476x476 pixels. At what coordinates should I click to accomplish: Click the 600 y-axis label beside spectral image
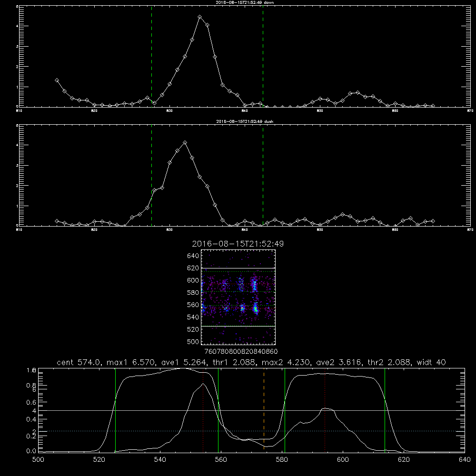pyautogui.click(x=193, y=280)
